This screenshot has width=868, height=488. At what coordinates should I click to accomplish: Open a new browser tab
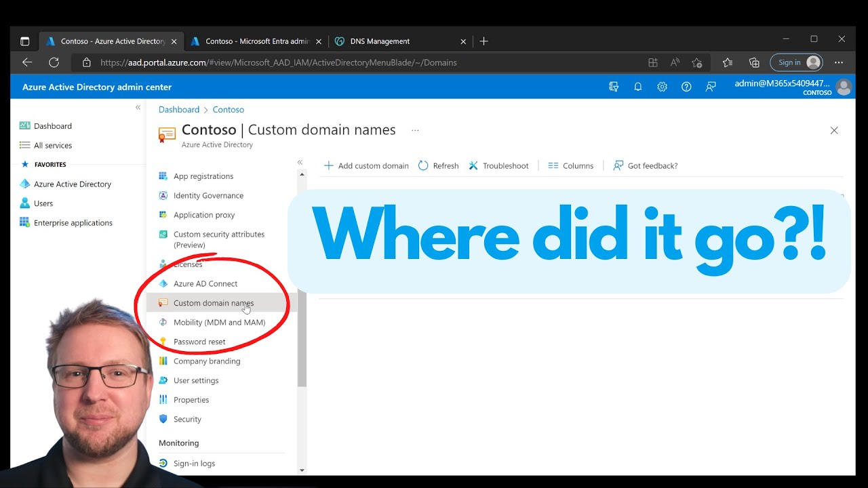(x=484, y=41)
